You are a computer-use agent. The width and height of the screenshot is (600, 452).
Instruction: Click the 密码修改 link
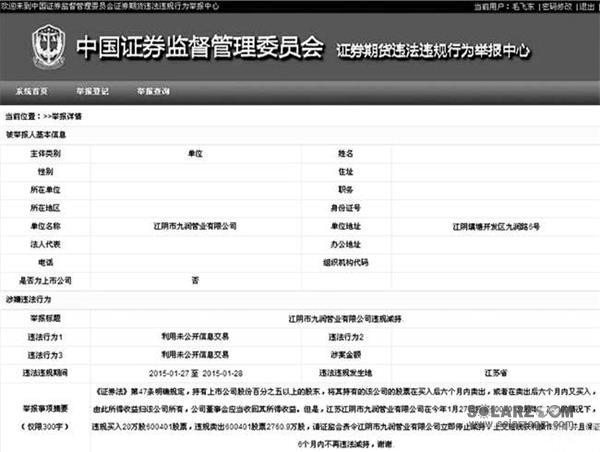pos(557,7)
